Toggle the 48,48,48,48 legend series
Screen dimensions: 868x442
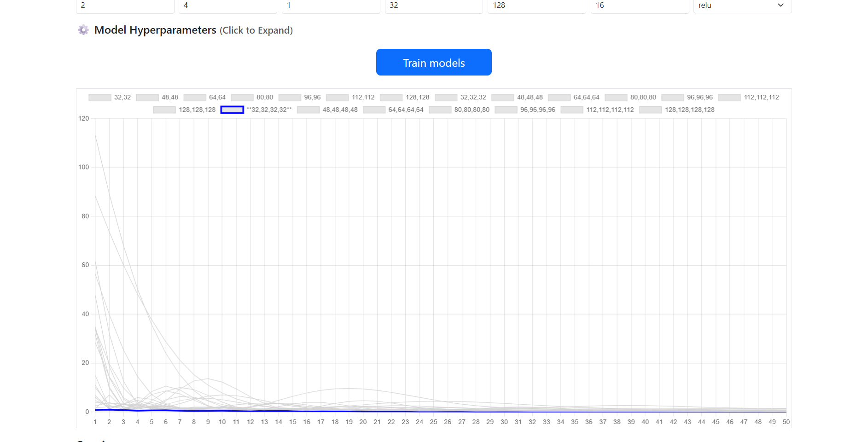[x=327, y=110]
